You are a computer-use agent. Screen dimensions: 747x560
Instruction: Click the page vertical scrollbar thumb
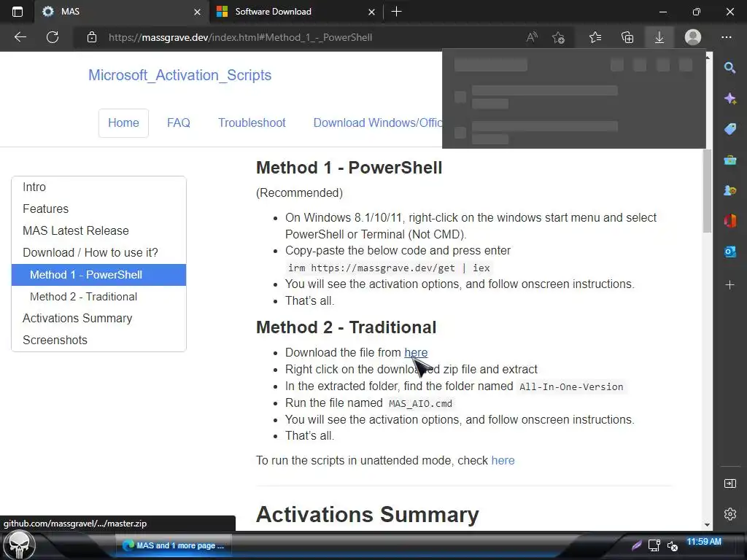707,190
